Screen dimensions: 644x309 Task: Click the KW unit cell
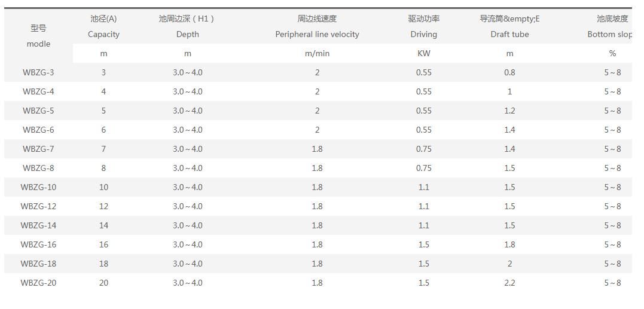(423, 53)
